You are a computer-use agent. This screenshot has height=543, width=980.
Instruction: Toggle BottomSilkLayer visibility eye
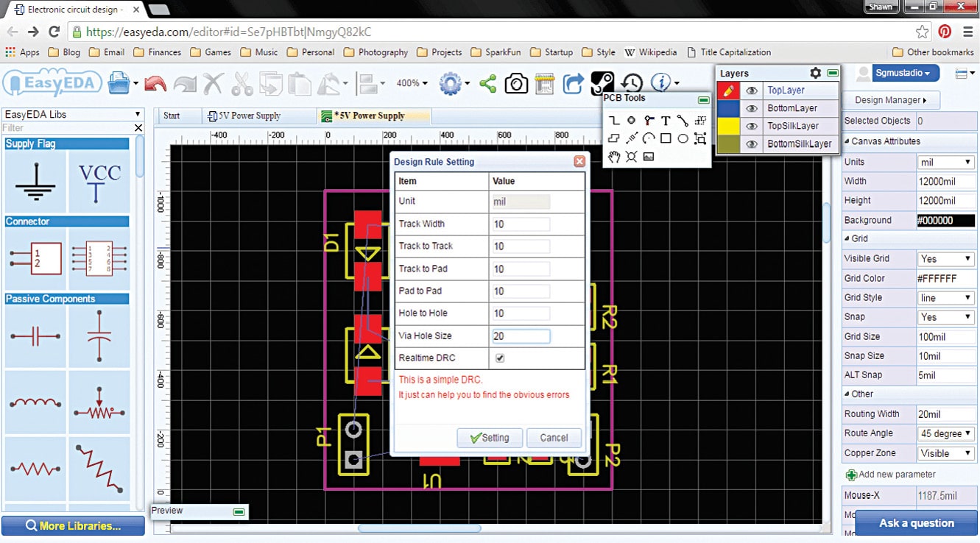pos(751,144)
